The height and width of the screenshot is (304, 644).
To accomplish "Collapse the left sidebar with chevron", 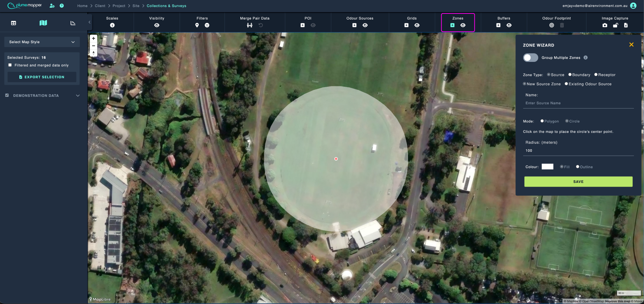I will tap(90, 22).
